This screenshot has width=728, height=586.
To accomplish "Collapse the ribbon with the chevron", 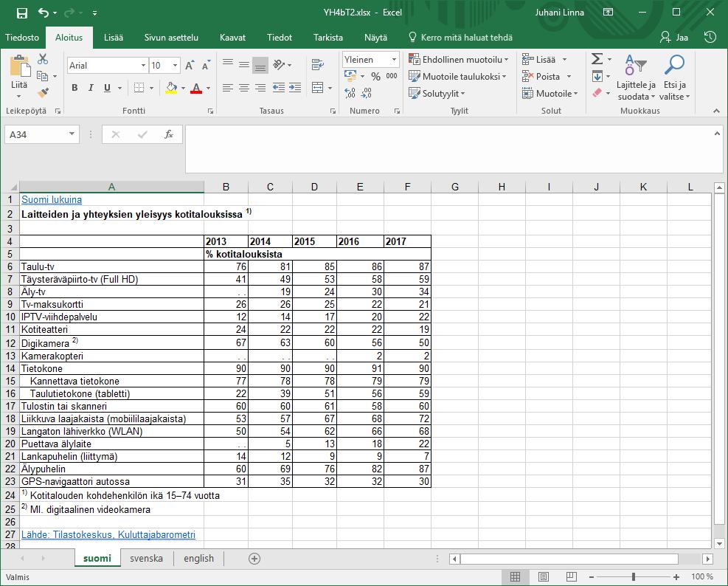I will 716,111.
